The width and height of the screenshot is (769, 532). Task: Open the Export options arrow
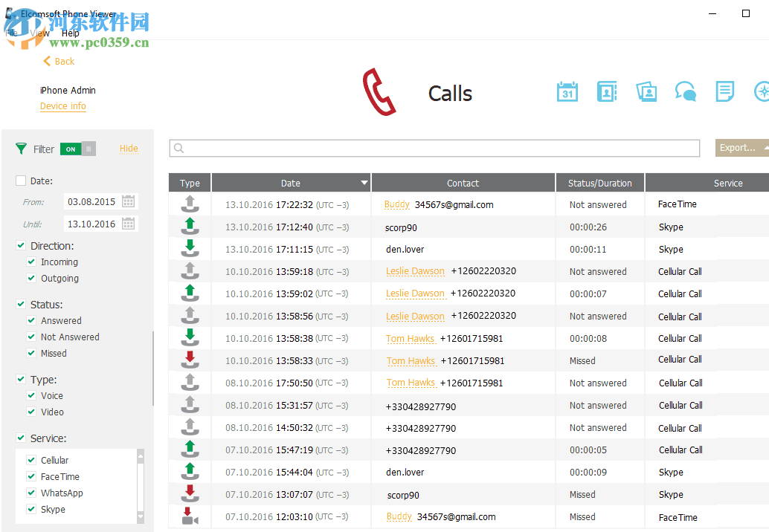click(765, 147)
